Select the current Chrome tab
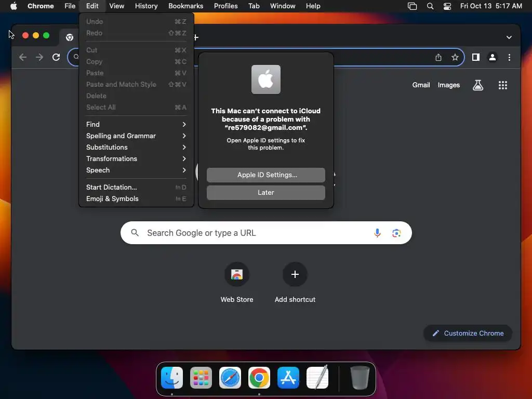This screenshot has height=399, width=532. pos(70,37)
